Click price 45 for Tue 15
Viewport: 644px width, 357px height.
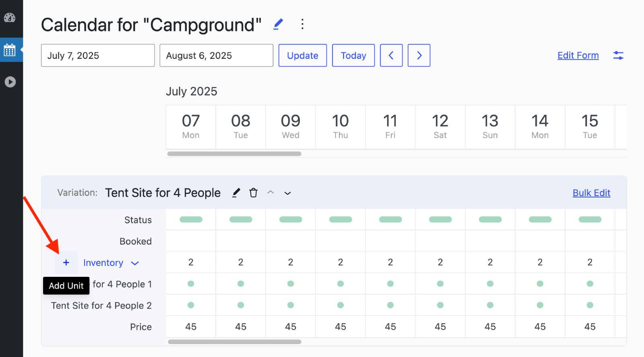590,327
